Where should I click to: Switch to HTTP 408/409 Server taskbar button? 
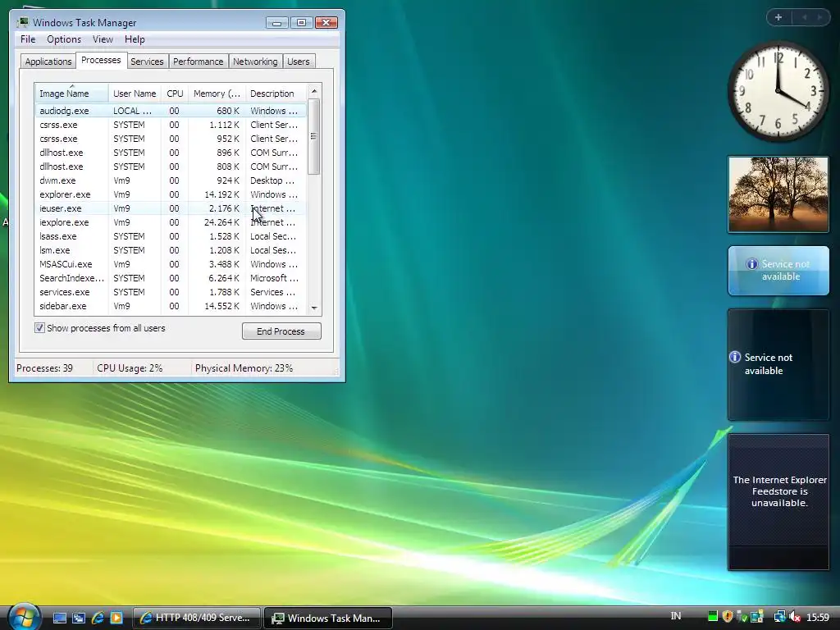coord(196,618)
